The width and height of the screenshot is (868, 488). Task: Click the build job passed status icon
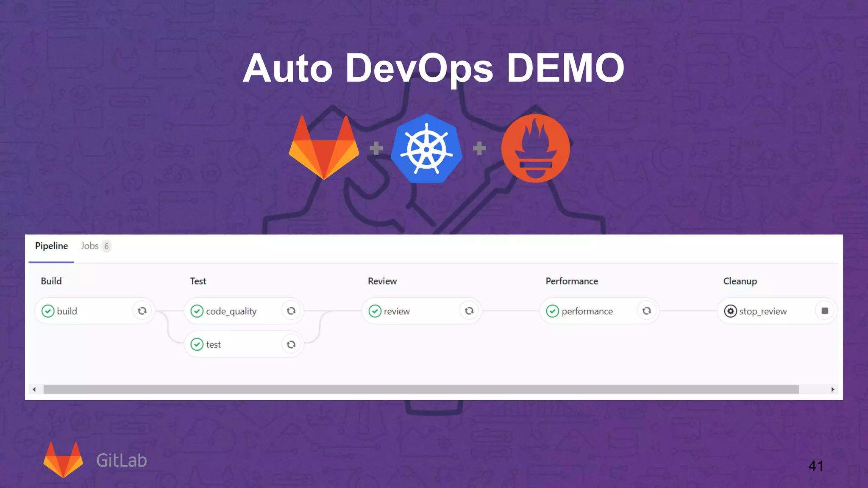[x=48, y=311]
